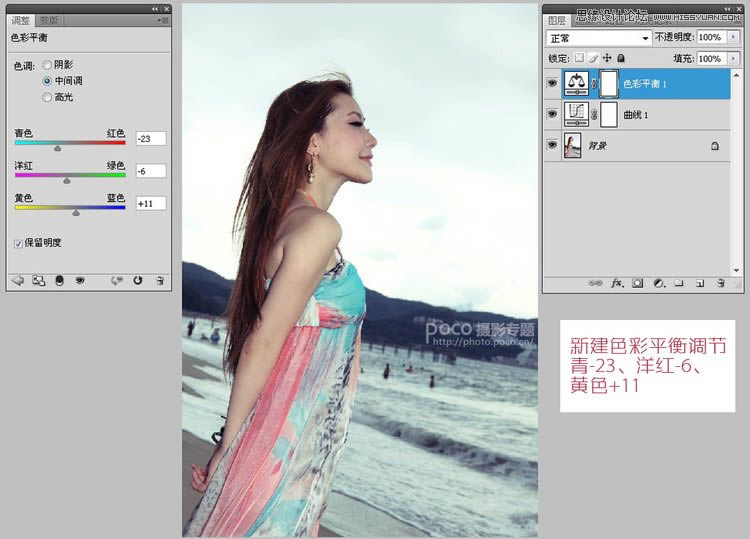The width and height of the screenshot is (750, 539).
Task: Hide the 曲线 1 layer
Action: tap(552, 115)
